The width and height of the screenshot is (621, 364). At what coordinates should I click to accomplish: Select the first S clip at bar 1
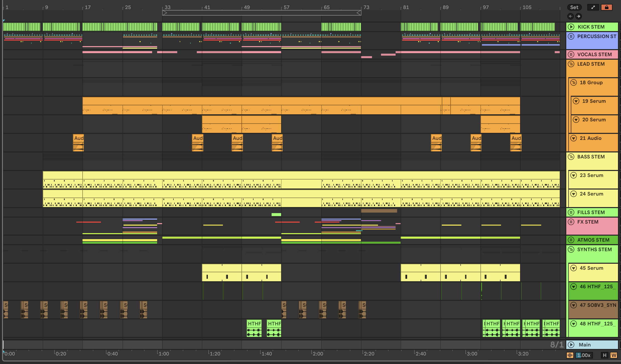(6, 310)
